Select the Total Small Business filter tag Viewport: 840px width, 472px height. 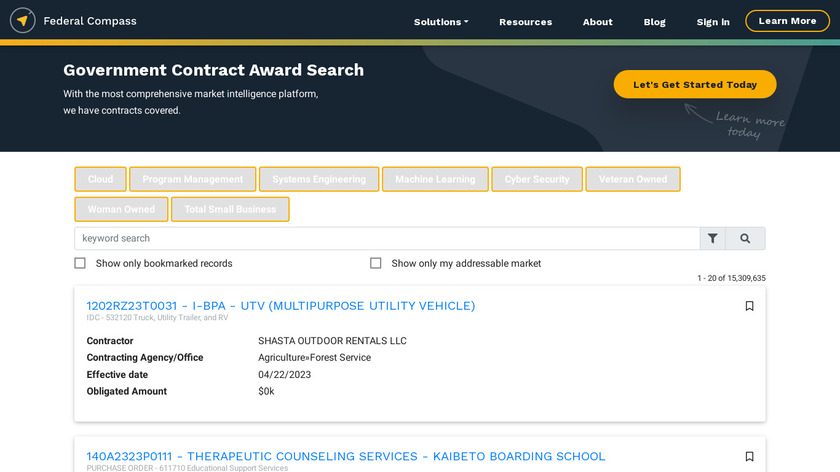tap(230, 209)
